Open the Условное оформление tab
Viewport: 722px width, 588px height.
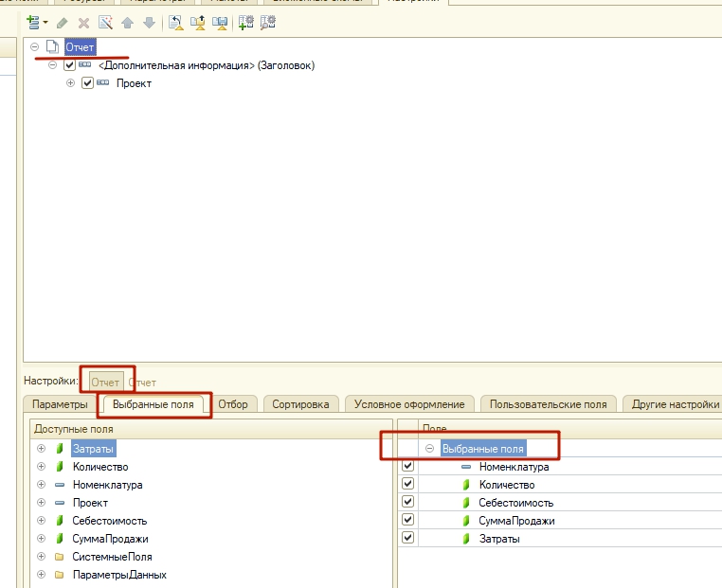pyautogui.click(x=409, y=404)
